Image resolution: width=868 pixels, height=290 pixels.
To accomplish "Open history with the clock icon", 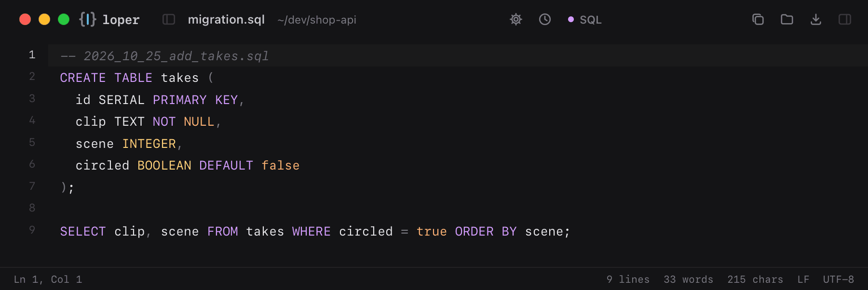I will coord(545,19).
